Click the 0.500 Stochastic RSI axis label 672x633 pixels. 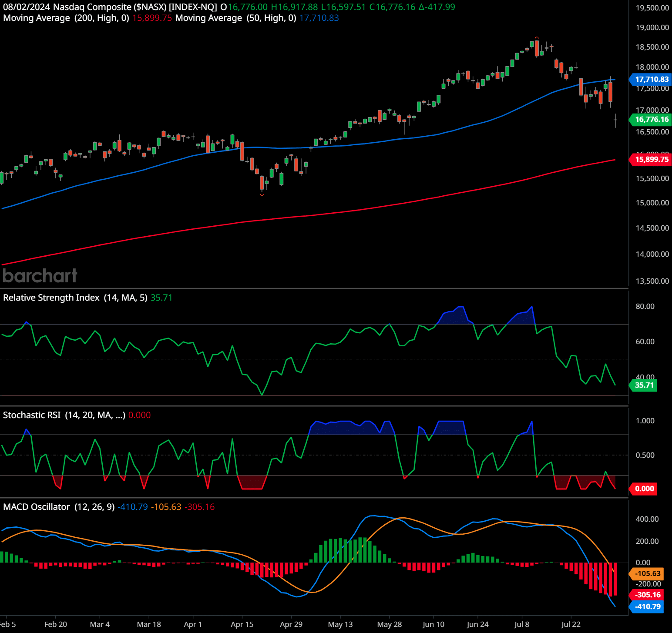[x=645, y=455]
